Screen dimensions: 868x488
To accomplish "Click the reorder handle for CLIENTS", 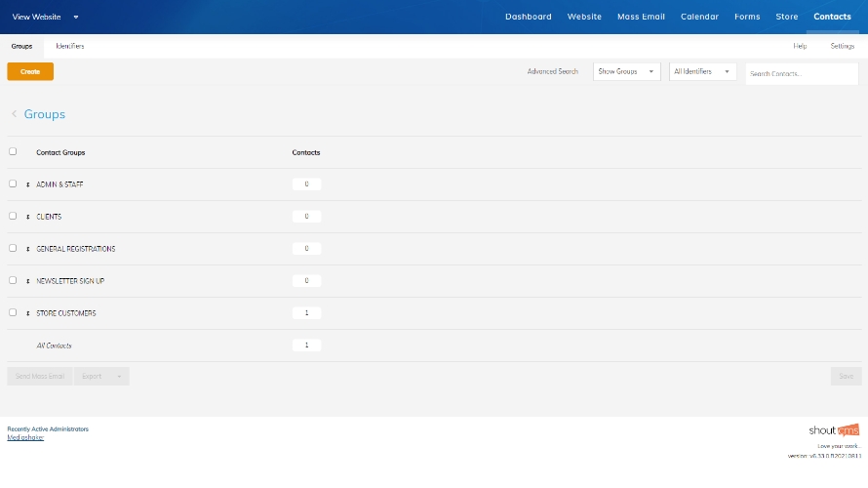I will (x=28, y=217).
